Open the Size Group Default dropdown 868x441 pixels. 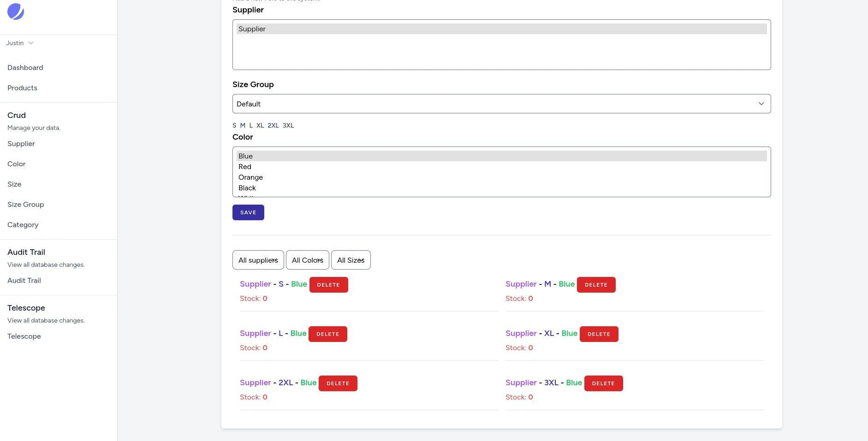[501, 104]
